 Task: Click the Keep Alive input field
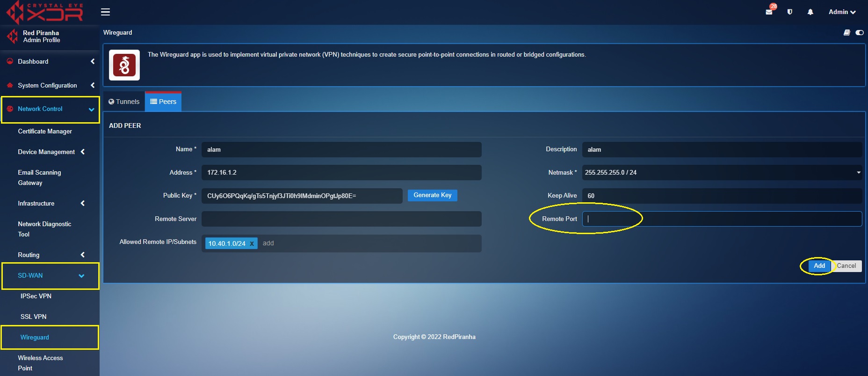click(x=722, y=196)
